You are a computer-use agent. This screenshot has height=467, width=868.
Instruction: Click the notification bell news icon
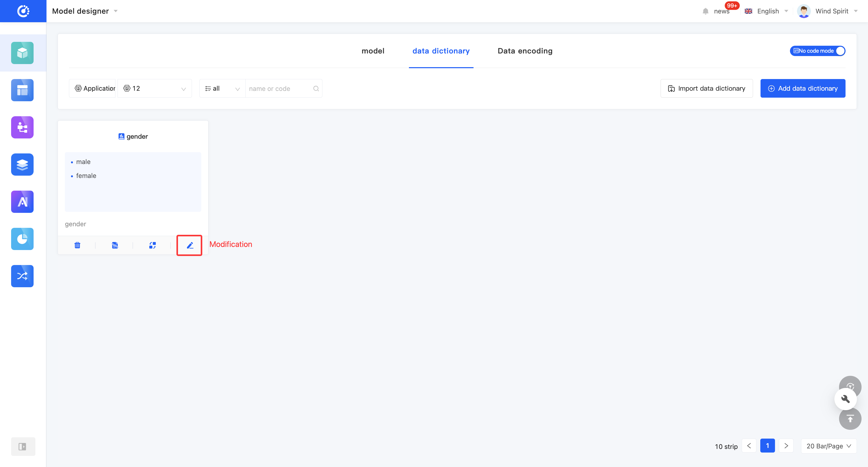[x=706, y=11]
